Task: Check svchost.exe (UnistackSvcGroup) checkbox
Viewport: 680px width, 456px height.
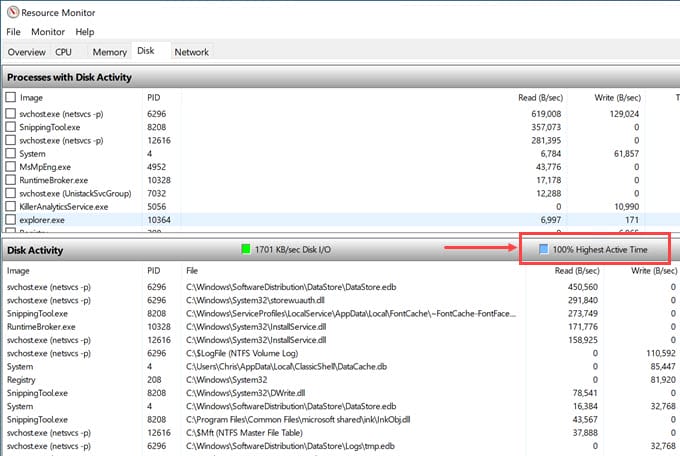Action: tap(10, 193)
